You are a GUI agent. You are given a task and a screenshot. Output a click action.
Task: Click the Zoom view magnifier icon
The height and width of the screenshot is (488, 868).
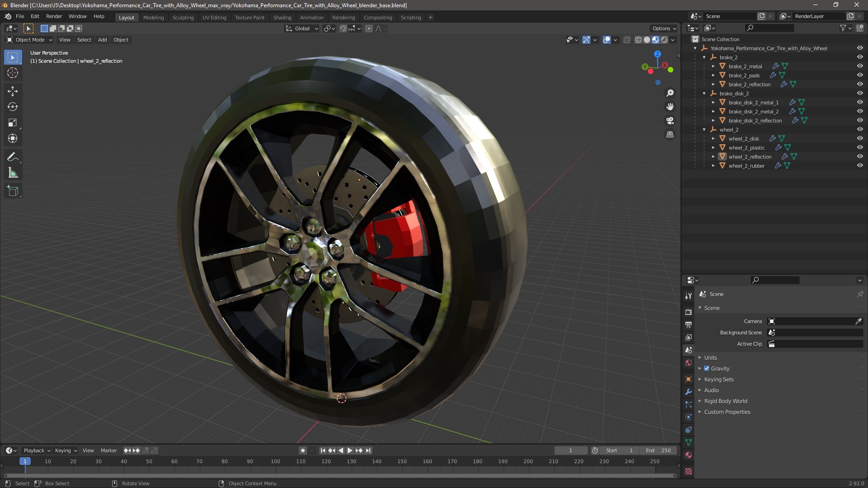(670, 93)
